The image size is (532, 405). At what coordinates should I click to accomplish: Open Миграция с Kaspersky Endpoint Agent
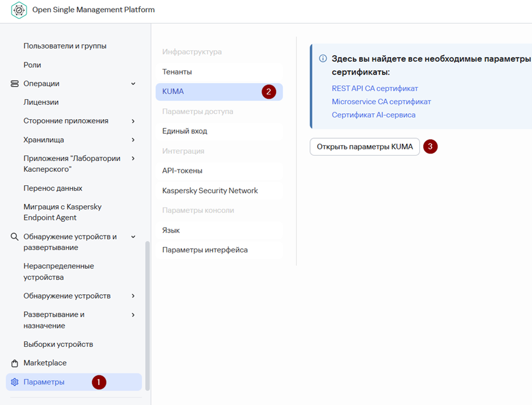pos(62,212)
